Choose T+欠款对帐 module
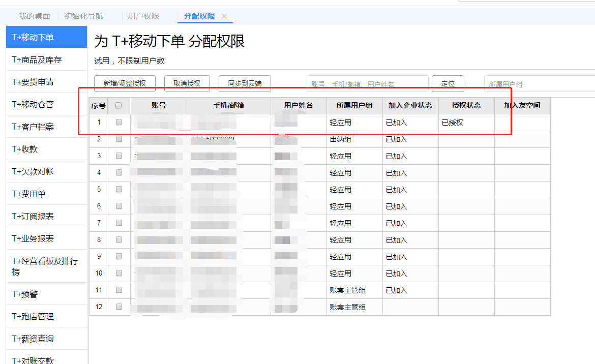This screenshot has width=595, height=364. [x=46, y=171]
